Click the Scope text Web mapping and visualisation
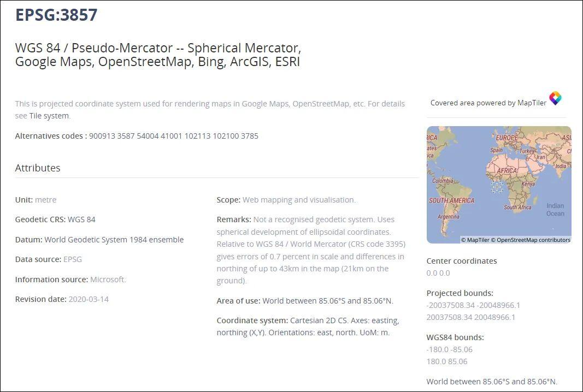Image resolution: width=583 pixels, height=392 pixels. [299, 200]
